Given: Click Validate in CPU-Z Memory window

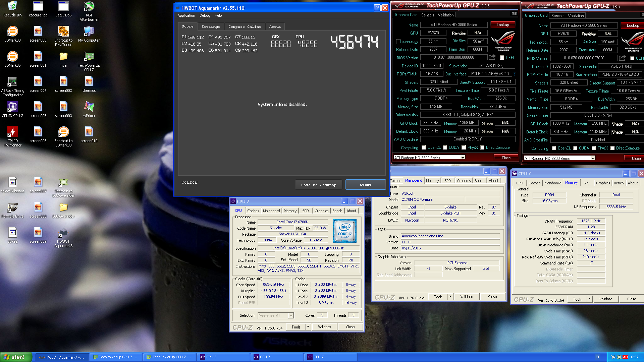Looking at the screenshot, I should click(606, 299).
